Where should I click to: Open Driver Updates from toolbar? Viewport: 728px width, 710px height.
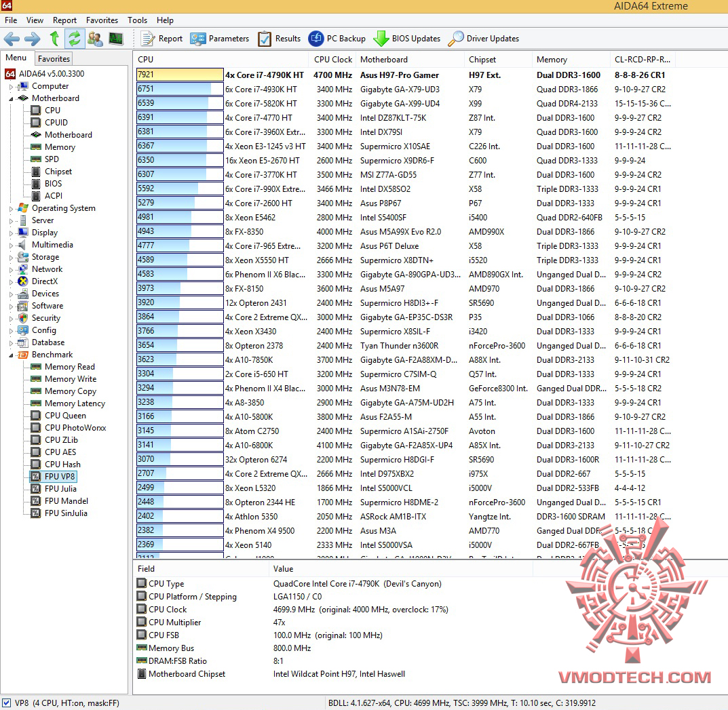484,39
